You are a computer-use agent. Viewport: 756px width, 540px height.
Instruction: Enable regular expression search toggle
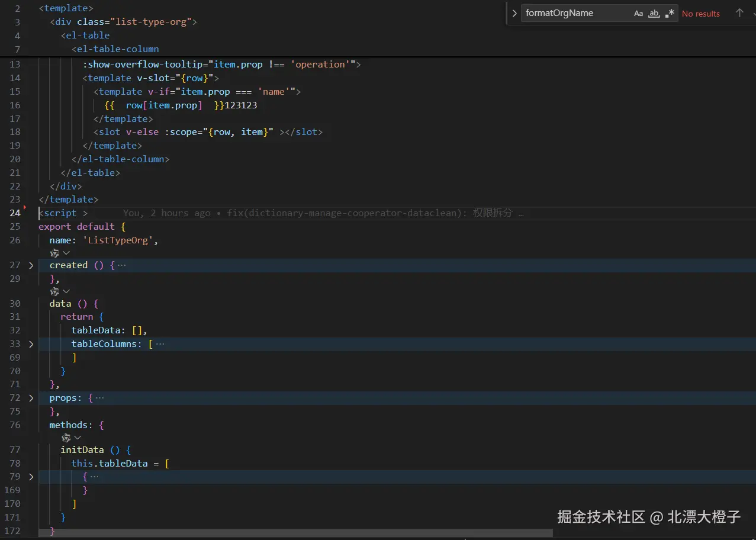(x=670, y=13)
